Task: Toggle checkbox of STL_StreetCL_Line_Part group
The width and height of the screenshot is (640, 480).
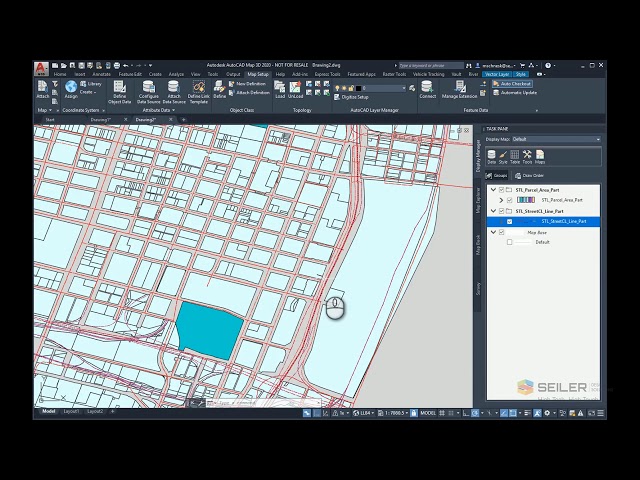Action: [502, 211]
